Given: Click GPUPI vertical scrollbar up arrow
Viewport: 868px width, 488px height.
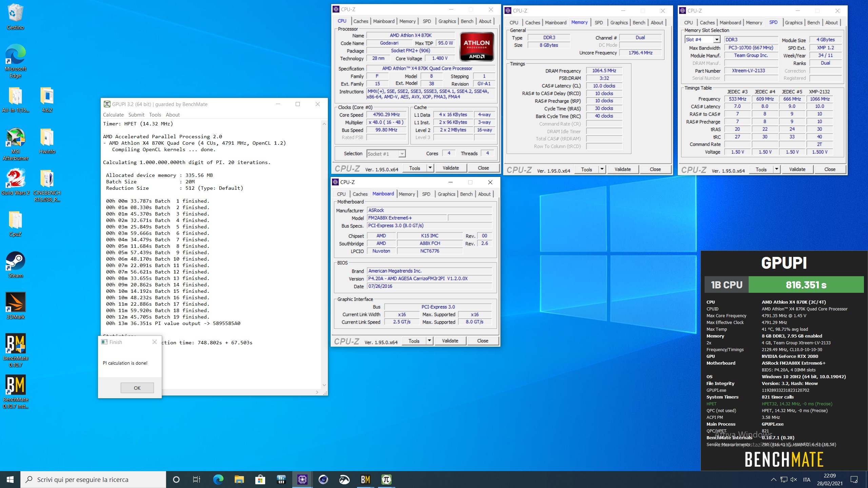Looking at the screenshot, I should [x=324, y=124].
